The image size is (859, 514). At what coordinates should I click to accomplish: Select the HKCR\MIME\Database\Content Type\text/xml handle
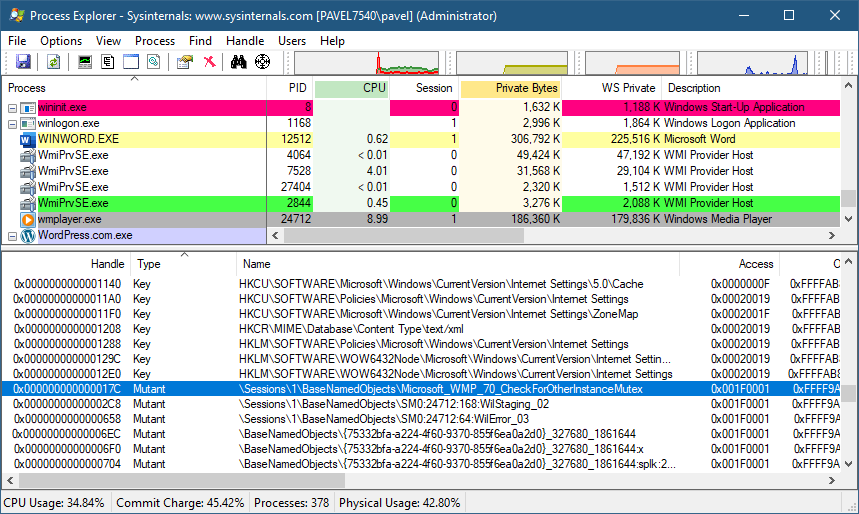click(x=421, y=329)
